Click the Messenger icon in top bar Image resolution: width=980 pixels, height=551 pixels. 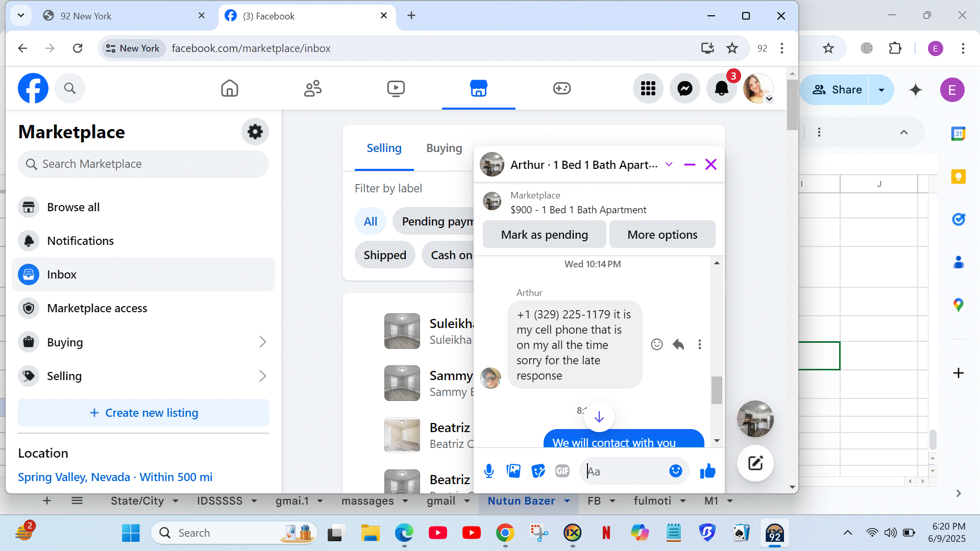click(684, 88)
